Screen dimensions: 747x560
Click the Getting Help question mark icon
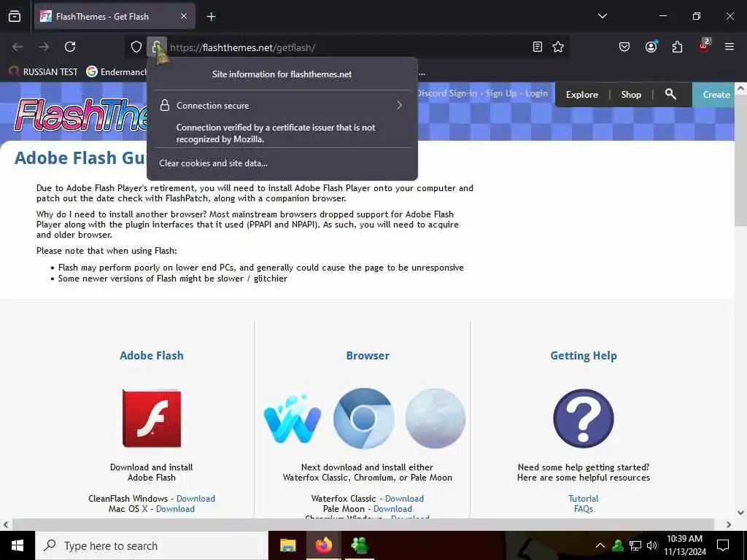[583, 418]
